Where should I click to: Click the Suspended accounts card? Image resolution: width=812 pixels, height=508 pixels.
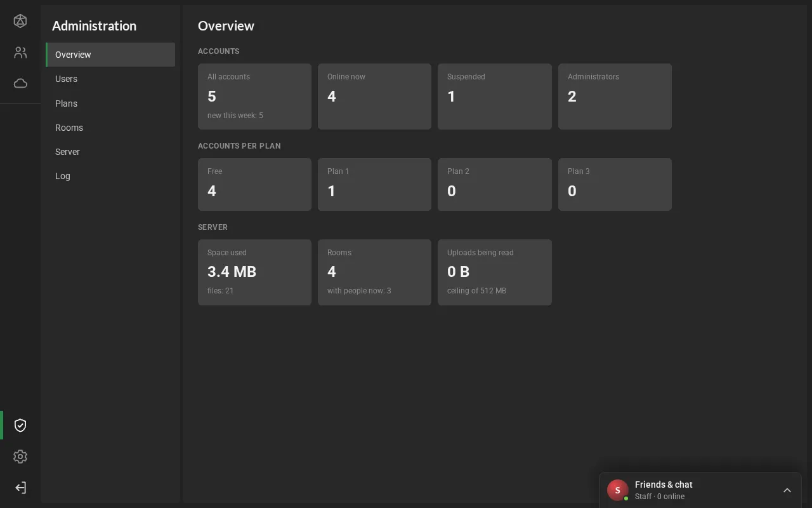495,97
